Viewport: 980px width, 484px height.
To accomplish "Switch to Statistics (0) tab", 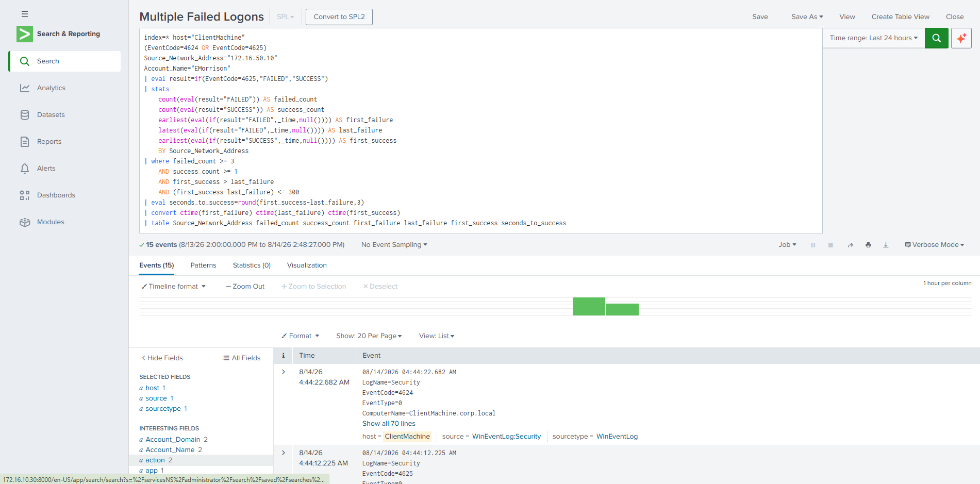I will tap(252, 265).
